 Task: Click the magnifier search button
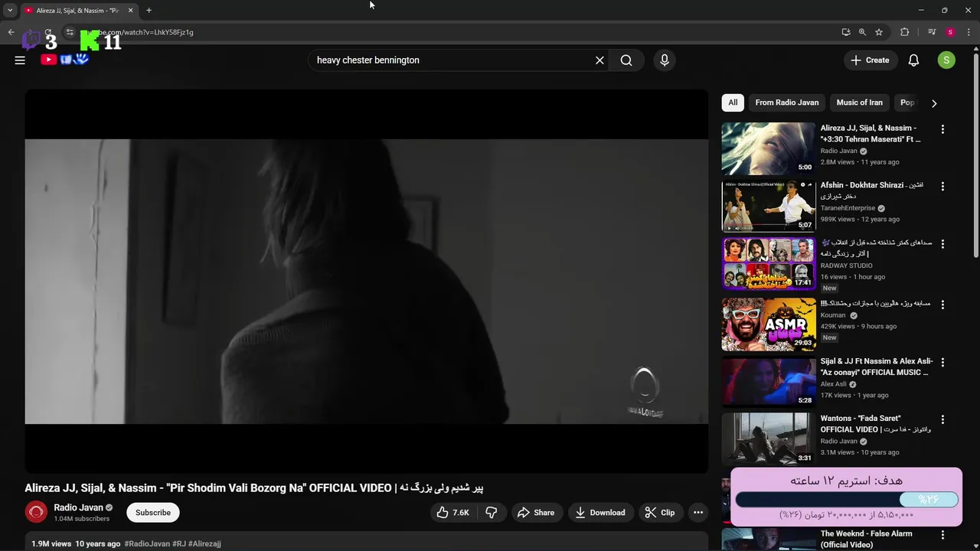point(626,60)
